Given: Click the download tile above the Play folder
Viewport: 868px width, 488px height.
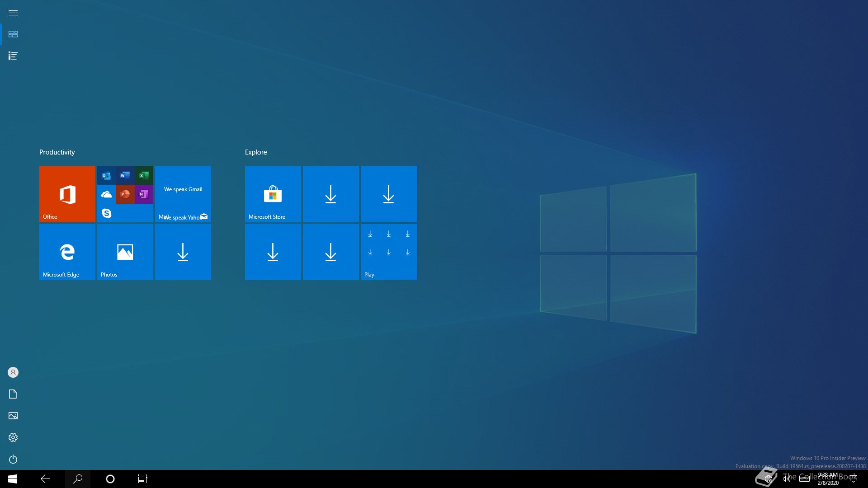Looking at the screenshot, I should pyautogui.click(x=389, y=194).
